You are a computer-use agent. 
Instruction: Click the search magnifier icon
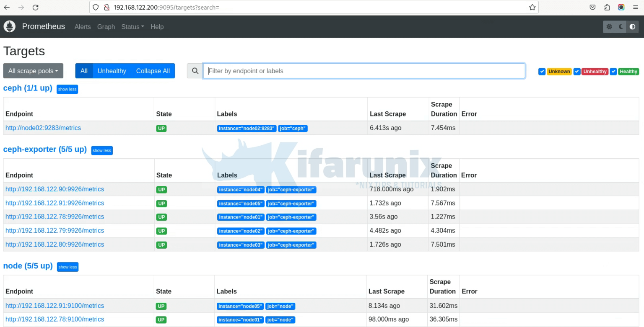(x=195, y=71)
